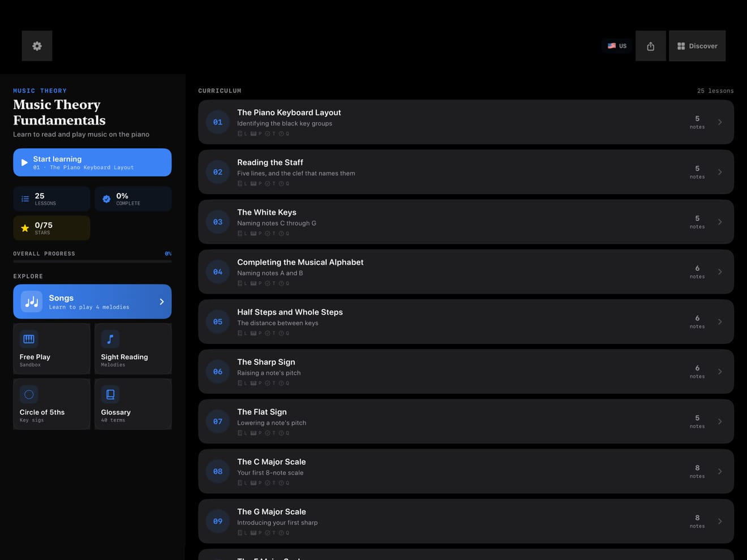
Task: Click the 03 lesson number badge
Action: (x=218, y=222)
